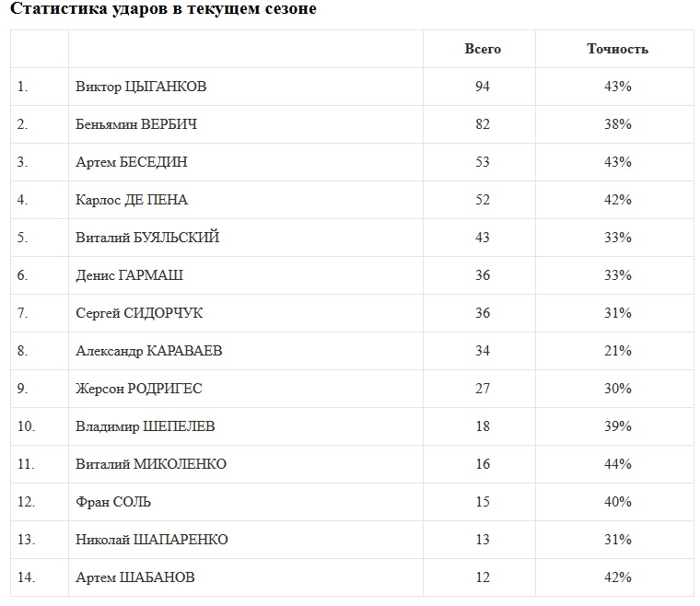Viewport: 700px width, 606px height.
Task: Click the 'Точность' column header
Action: (617, 49)
